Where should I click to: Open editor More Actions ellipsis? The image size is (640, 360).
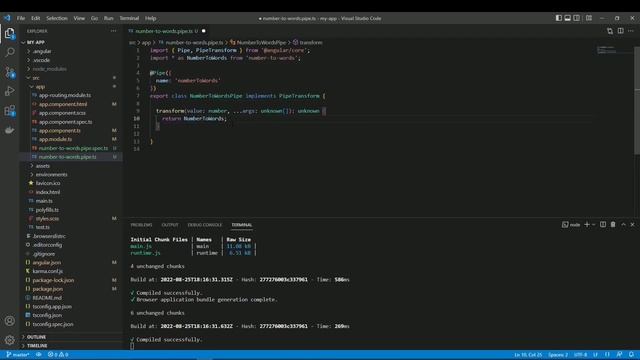tap(631, 31)
